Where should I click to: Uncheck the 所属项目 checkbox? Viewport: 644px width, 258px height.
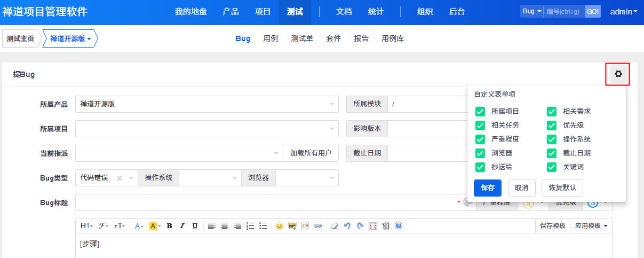click(480, 112)
